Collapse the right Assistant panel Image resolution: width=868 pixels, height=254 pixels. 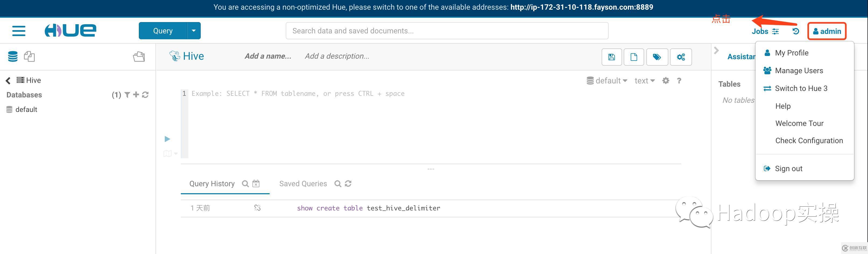point(716,51)
